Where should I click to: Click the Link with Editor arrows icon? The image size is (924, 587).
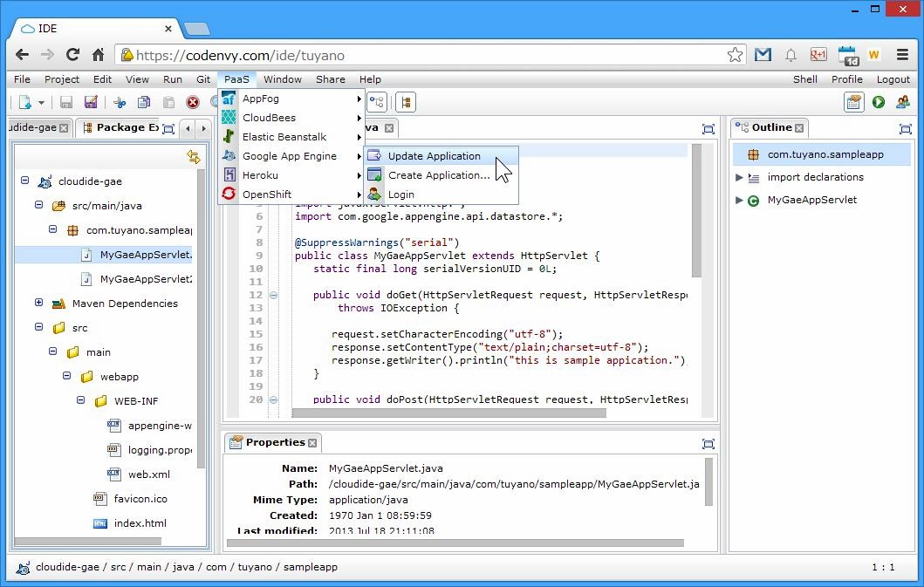(193, 157)
